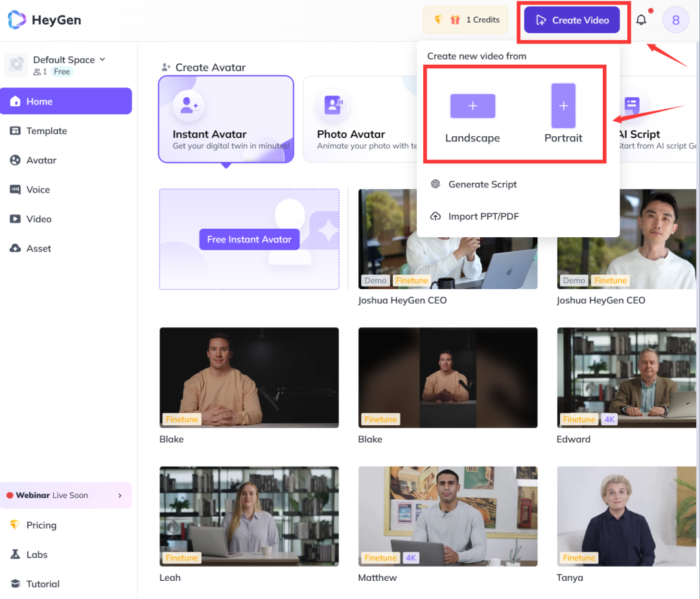Open the Asset section
Screen dimensions: 700x599
(x=66, y=248)
